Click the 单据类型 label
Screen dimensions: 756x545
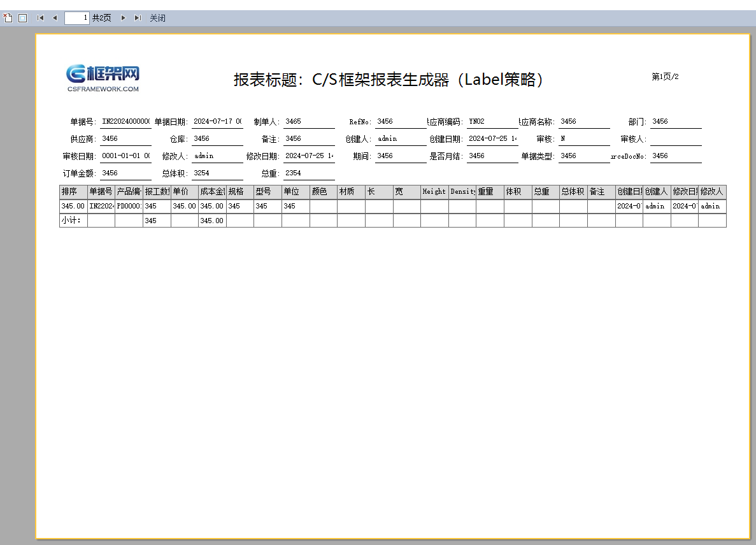click(538, 156)
